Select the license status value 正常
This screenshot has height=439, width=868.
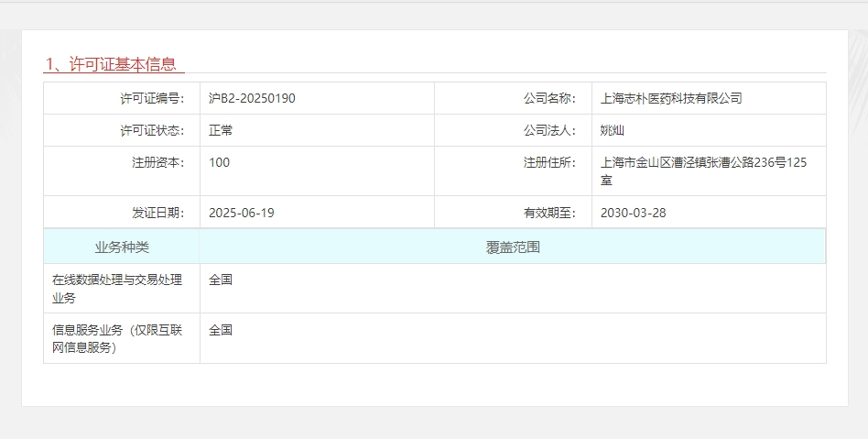tap(221, 130)
